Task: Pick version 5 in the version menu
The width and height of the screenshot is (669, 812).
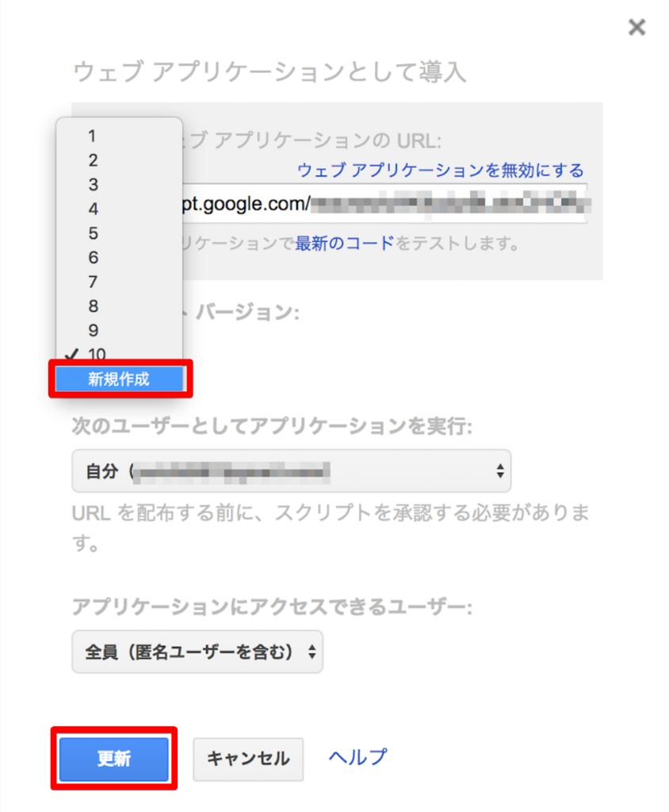Action: [x=119, y=233]
